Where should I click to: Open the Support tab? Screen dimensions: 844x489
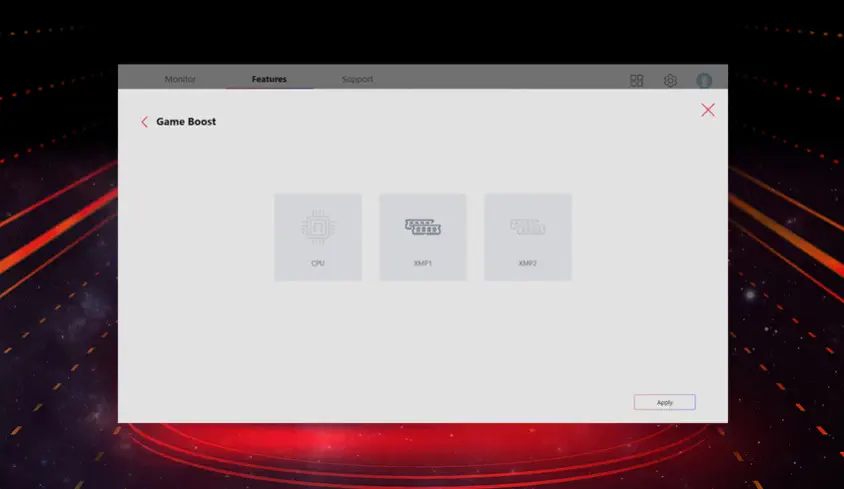pos(357,79)
